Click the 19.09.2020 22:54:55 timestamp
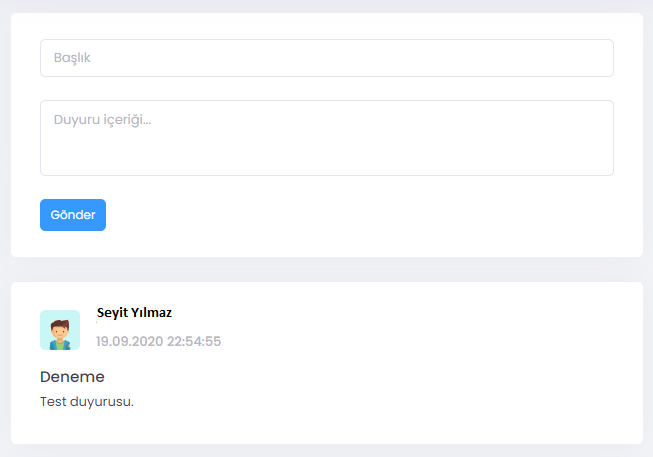The width and height of the screenshot is (653, 457). 158,342
